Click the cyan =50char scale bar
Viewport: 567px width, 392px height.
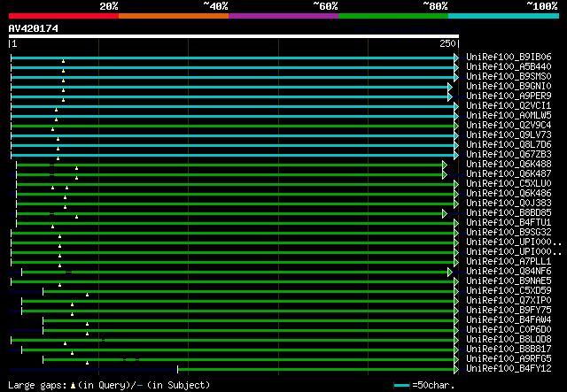click(x=401, y=386)
